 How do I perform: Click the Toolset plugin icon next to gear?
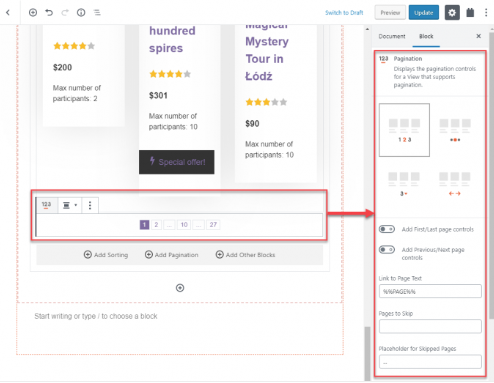point(470,13)
